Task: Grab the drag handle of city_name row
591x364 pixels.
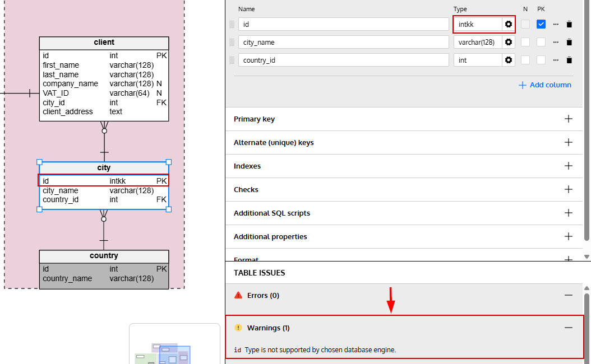Action: click(232, 42)
